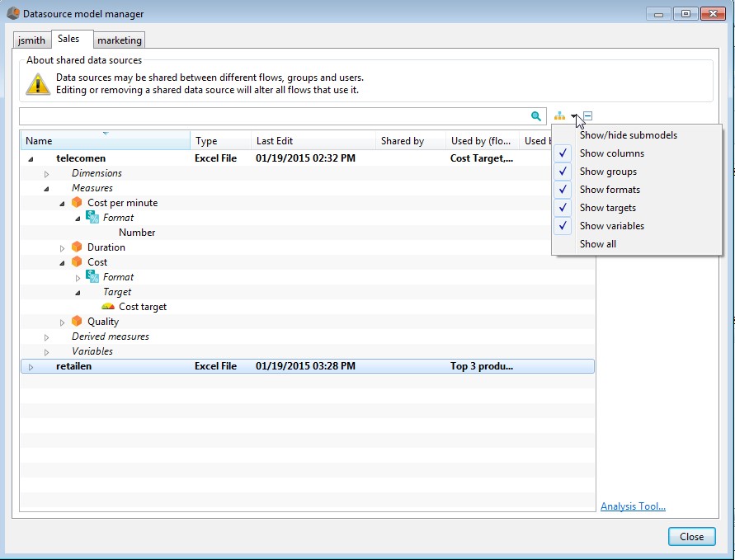Collapse the Measures node
The height and width of the screenshot is (560, 735).
click(x=46, y=189)
